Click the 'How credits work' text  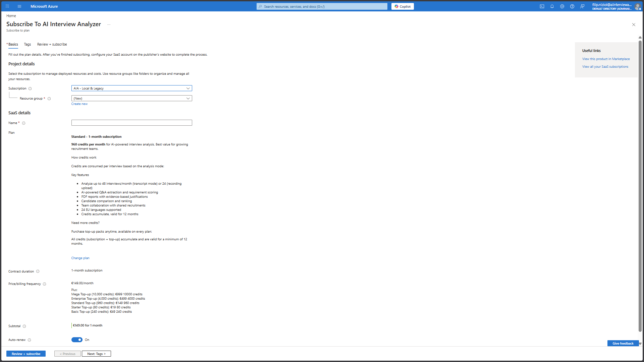click(x=84, y=158)
